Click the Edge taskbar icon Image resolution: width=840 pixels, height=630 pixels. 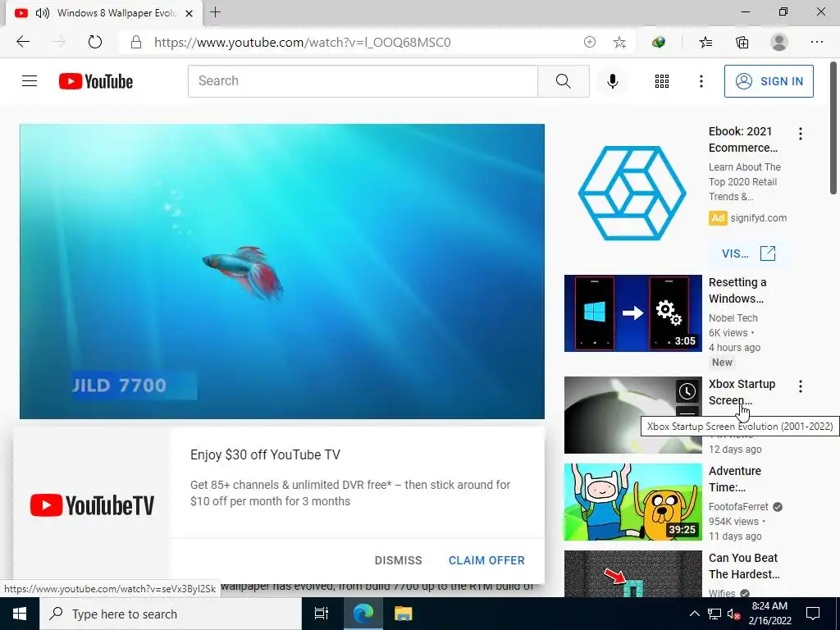(x=363, y=614)
